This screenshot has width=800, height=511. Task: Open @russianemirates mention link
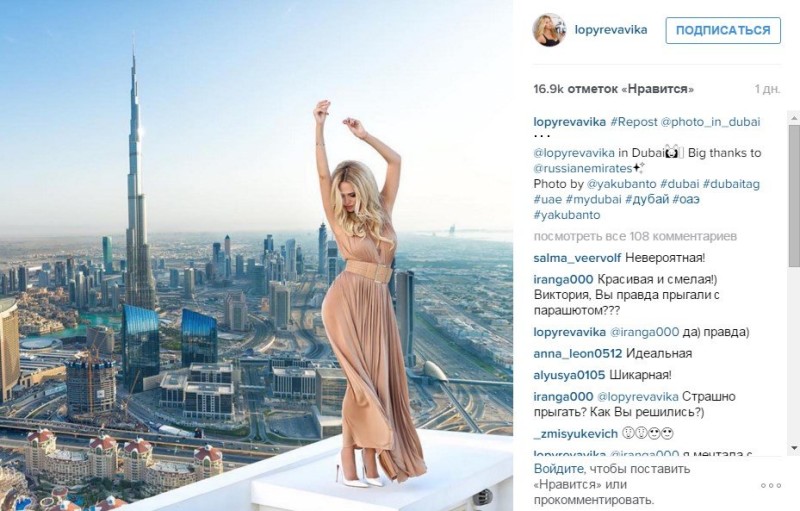[583, 168]
